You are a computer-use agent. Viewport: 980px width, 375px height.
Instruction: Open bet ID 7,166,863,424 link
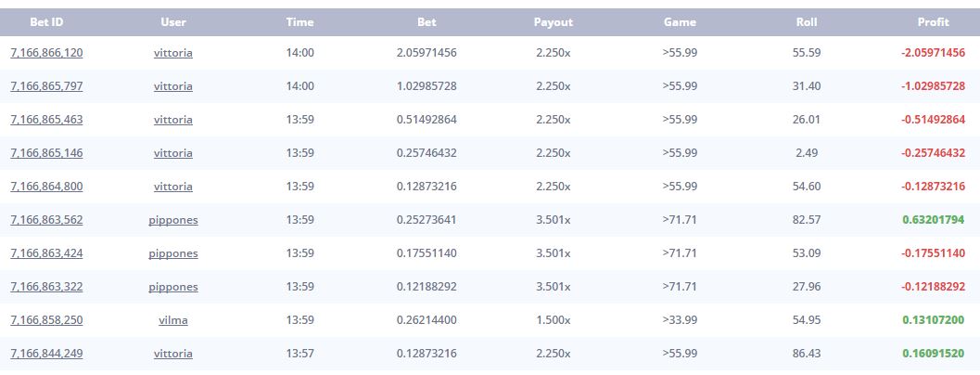coord(46,253)
